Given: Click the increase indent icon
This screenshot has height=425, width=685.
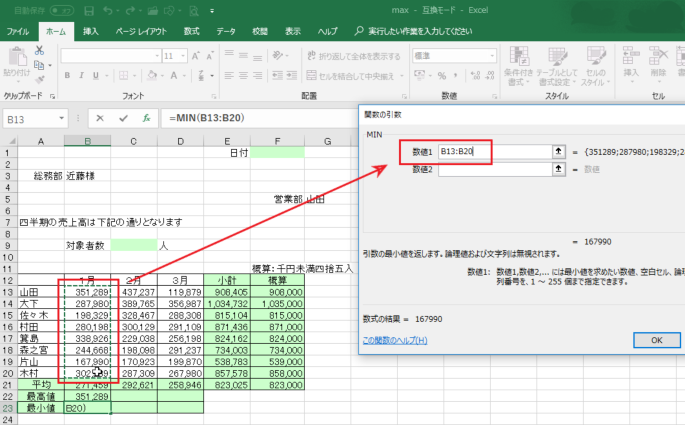Looking at the screenshot, I should [x=292, y=76].
